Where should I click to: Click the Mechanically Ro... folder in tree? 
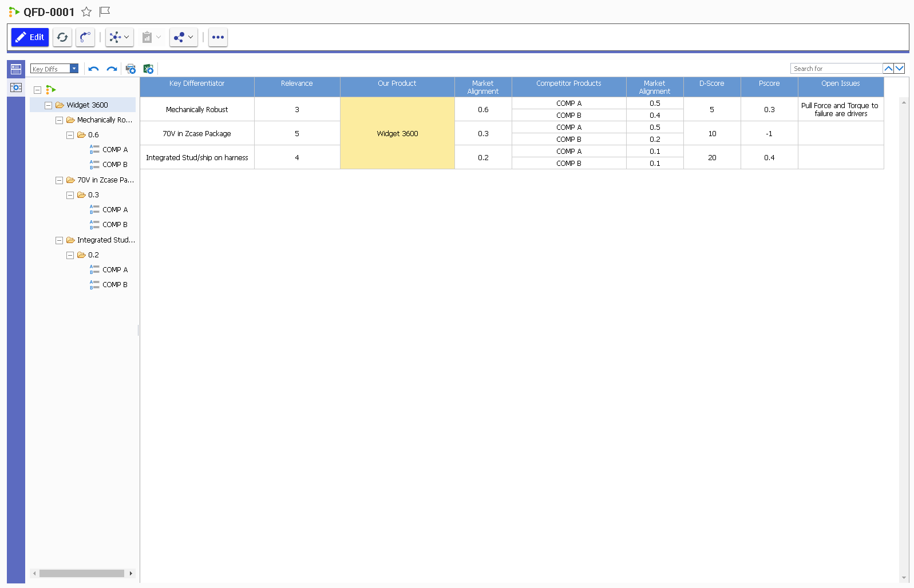click(99, 120)
